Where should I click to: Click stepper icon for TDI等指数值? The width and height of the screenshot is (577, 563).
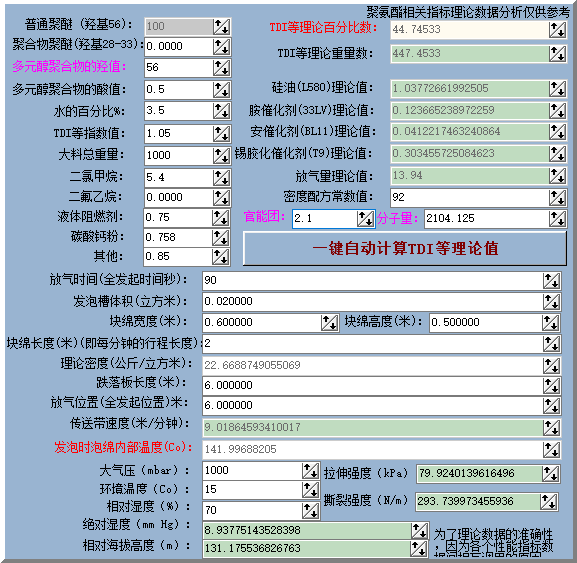pyautogui.click(x=222, y=133)
